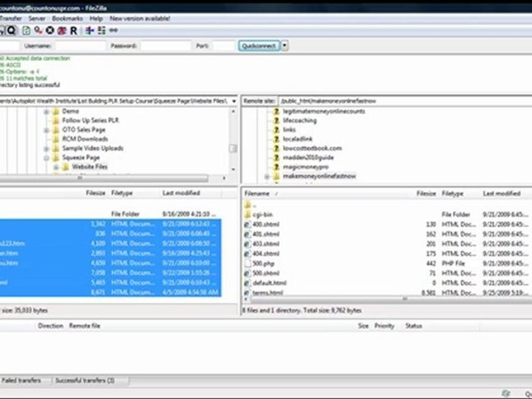This screenshot has height=399, width=532.
Task: Click local tree scrollbar down arrow
Action: (233, 170)
